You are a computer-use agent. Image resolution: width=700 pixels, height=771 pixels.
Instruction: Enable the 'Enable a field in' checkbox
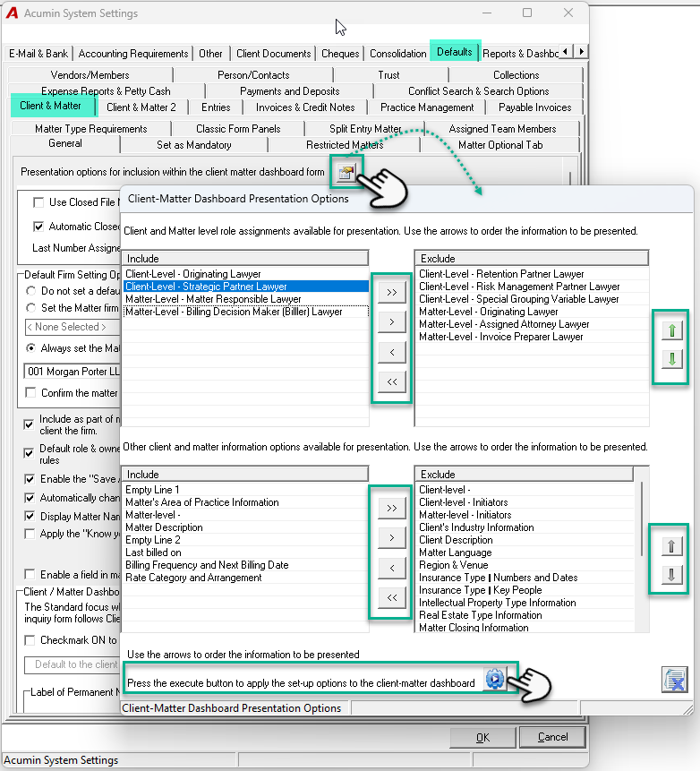(x=30, y=574)
